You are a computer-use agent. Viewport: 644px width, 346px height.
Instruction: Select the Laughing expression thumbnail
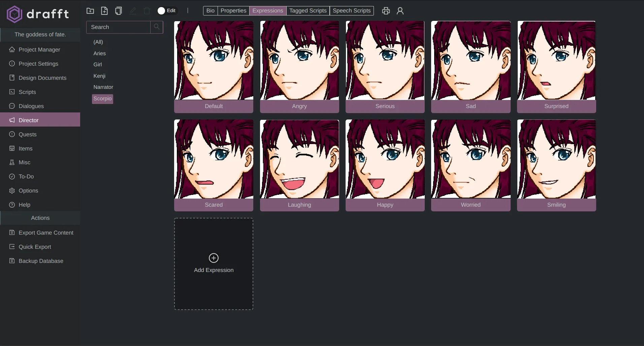click(x=299, y=166)
